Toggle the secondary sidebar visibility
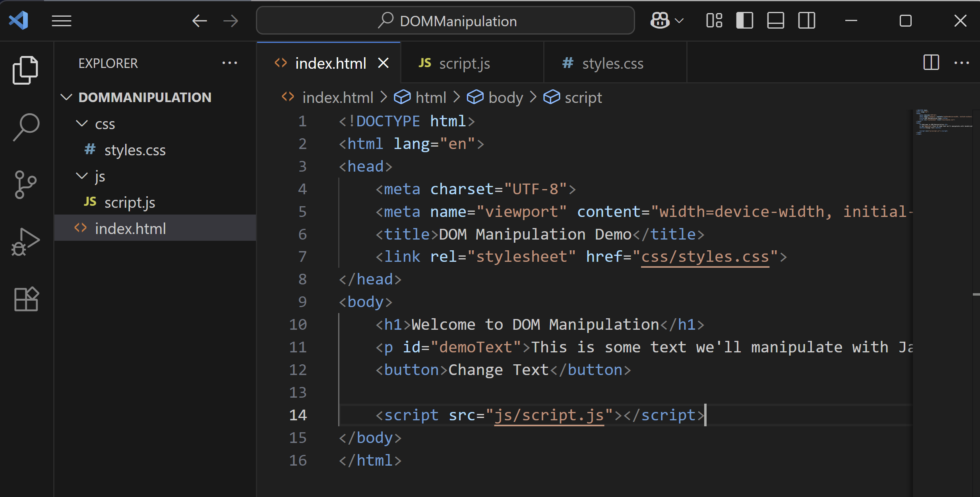 click(x=806, y=20)
